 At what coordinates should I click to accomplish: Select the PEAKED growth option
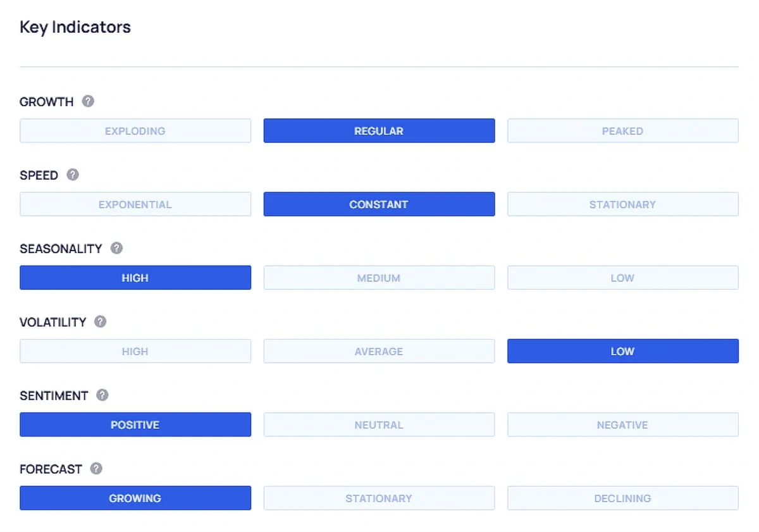622,130
